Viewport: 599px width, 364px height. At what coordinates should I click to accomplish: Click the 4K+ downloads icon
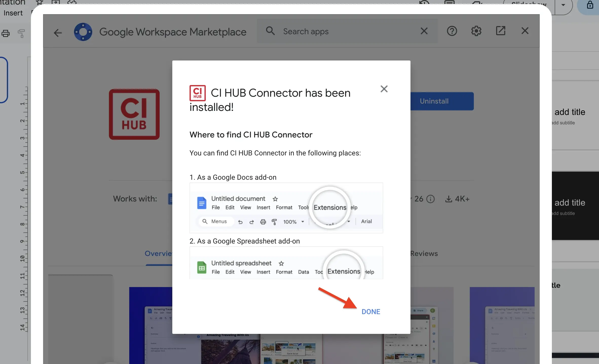(448, 199)
